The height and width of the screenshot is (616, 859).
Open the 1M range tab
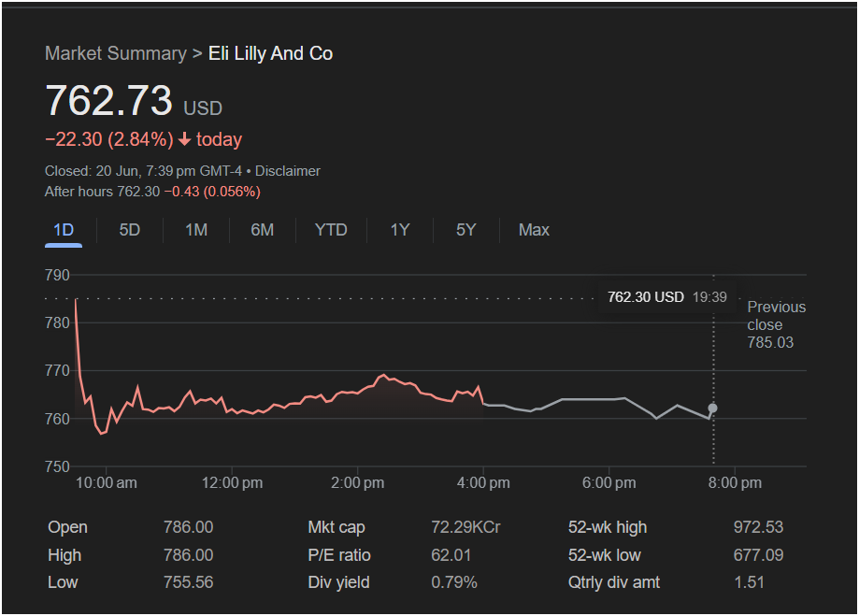pyautogui.click(x=196, y=230)
